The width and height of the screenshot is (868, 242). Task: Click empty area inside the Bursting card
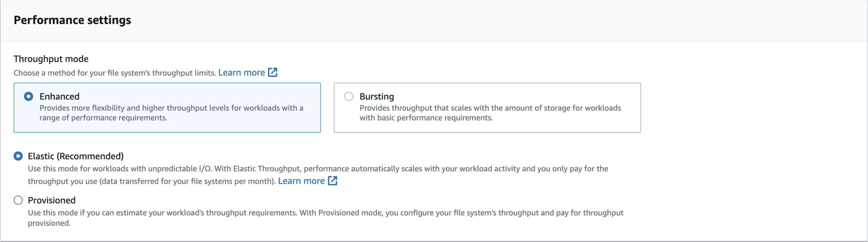coord(556,93)
